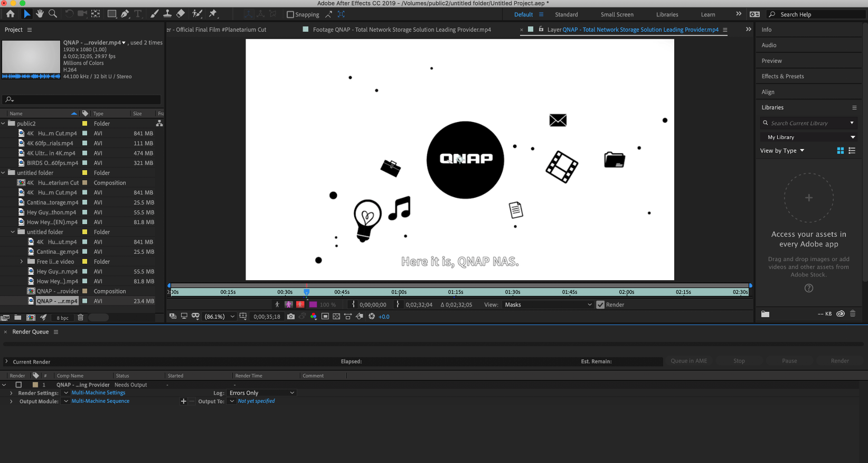Select the Zoom magnifier tool

click(53, 14)
